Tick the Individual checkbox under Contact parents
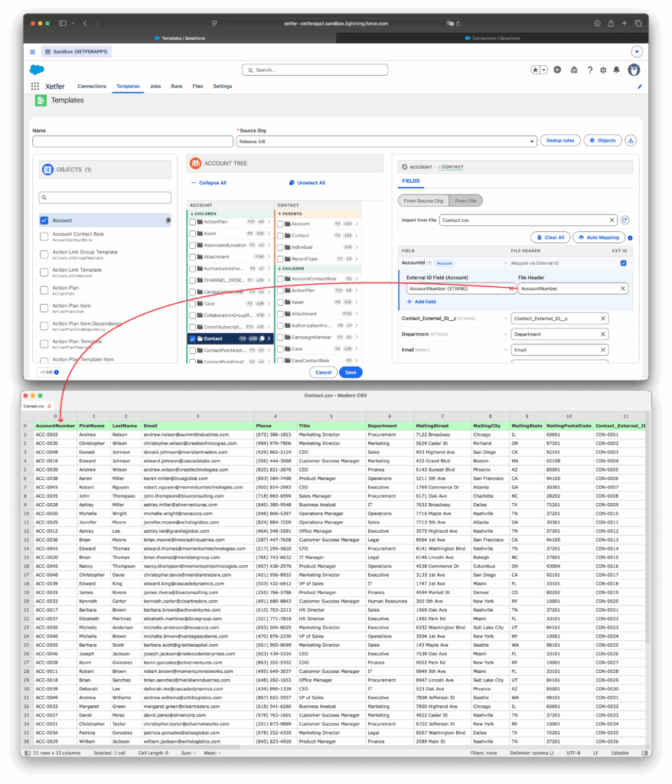This screenshot has width=672, height=784. click(280, 247)
